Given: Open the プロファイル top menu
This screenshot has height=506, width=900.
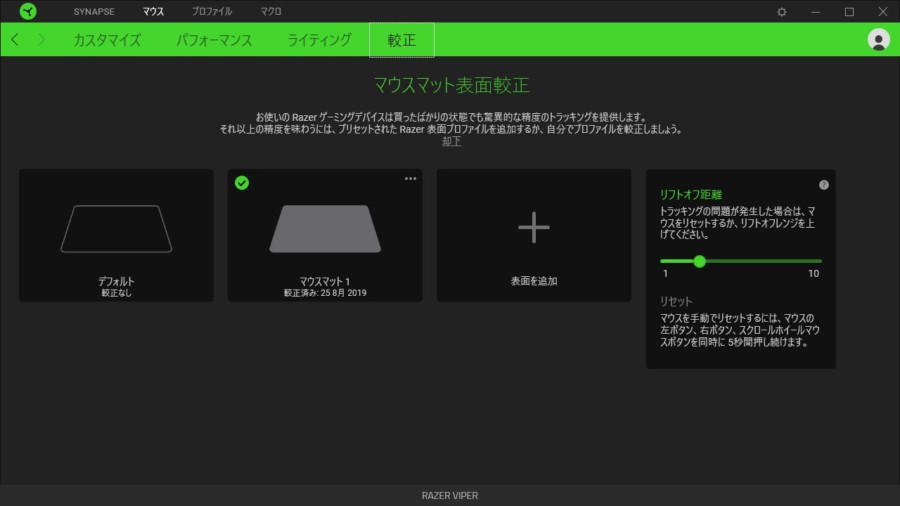Looking at the screenshot, I should (x=212, y=11).
